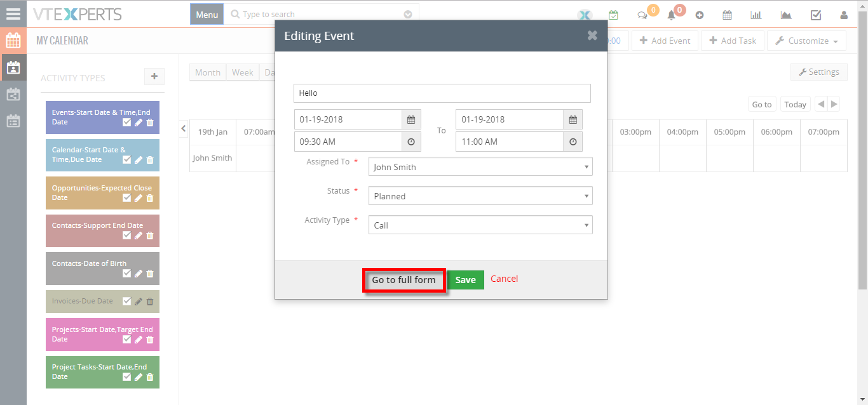The image size is (868, 405).
Task: Toggle Opportunities-Expected Close Date checkbox
Action: (x=127, y=198)
